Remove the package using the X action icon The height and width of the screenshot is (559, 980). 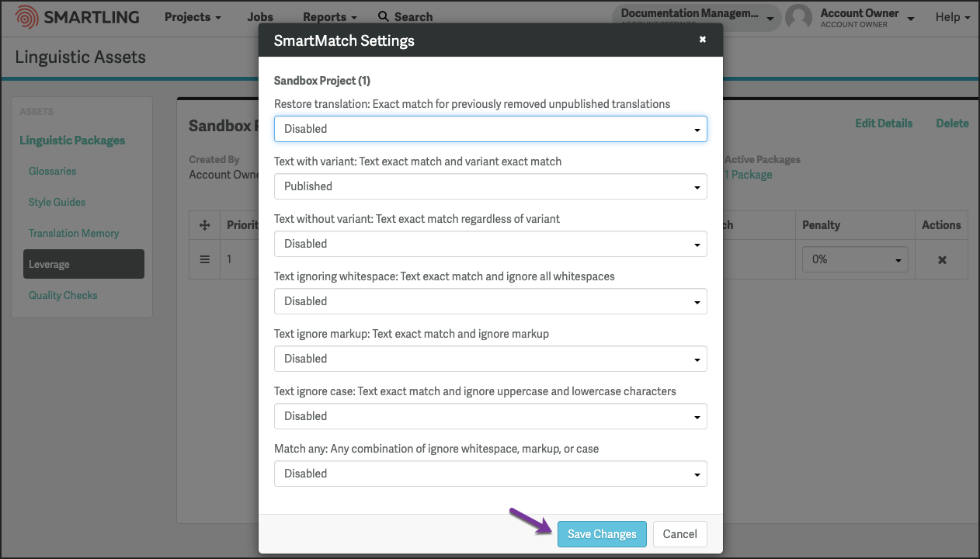942,260
